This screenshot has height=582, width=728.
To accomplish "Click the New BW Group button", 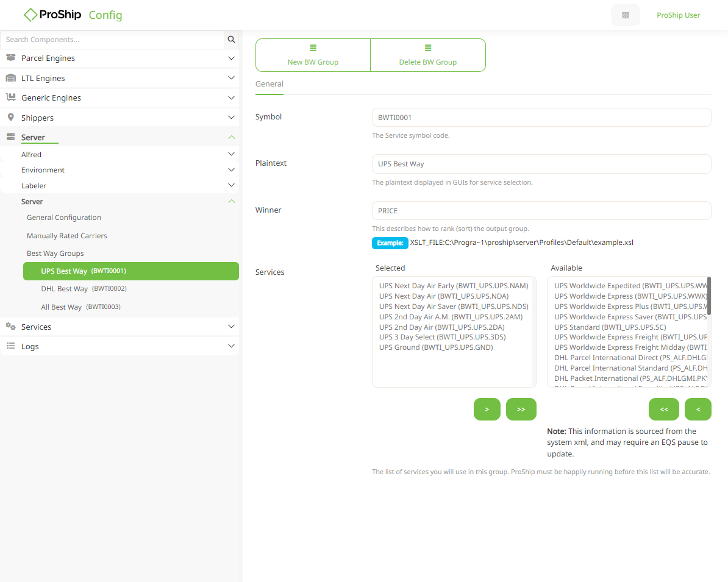I will click(313, 55).
